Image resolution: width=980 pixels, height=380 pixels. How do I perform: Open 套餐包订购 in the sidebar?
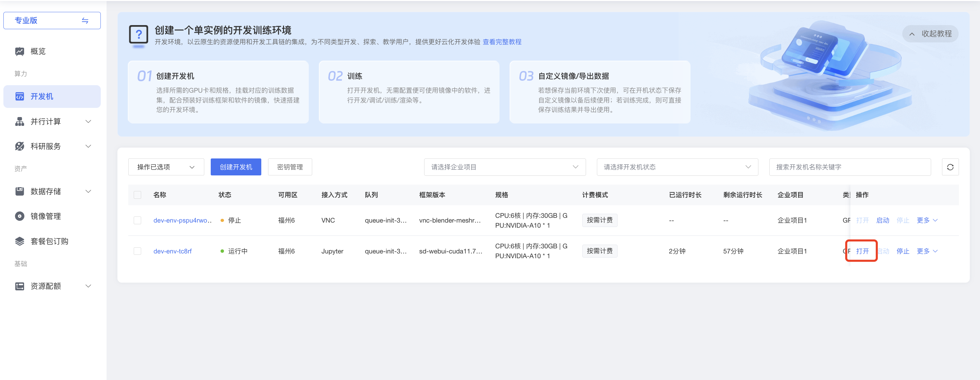pyautogui.click(x=52, y=241)
